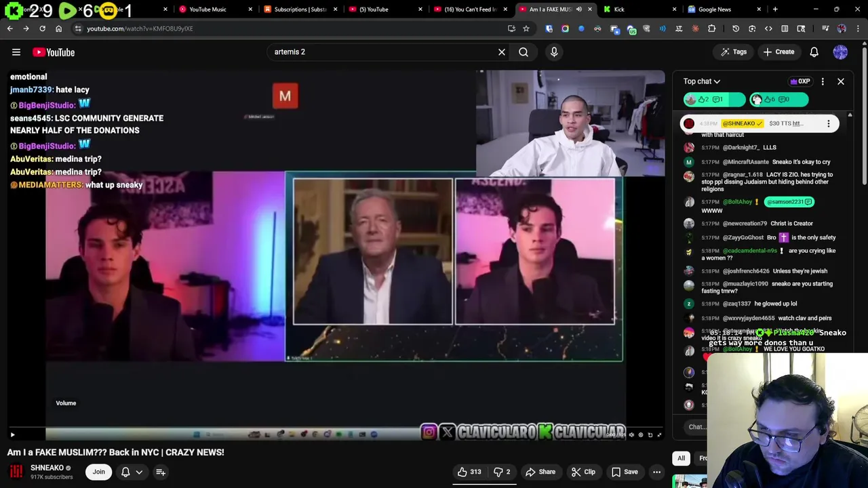Viewport: 868px width, 488px height.
Task: Open the live chat options menu
Action: [823, 81]
